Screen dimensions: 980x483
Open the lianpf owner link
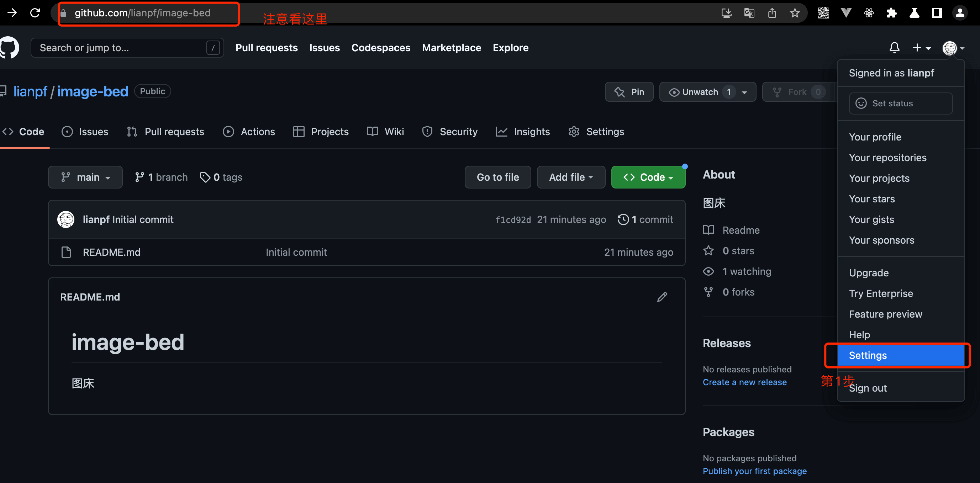(30, 92)
